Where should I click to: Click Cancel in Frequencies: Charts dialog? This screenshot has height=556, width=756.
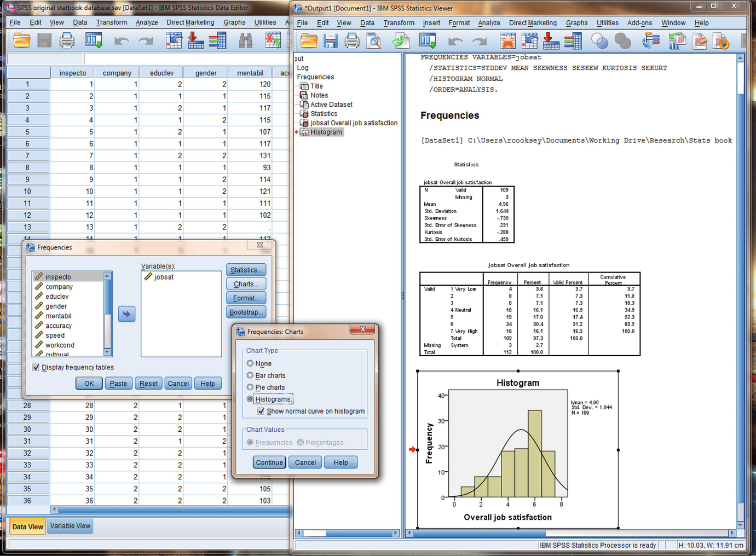tap(305, 462)
